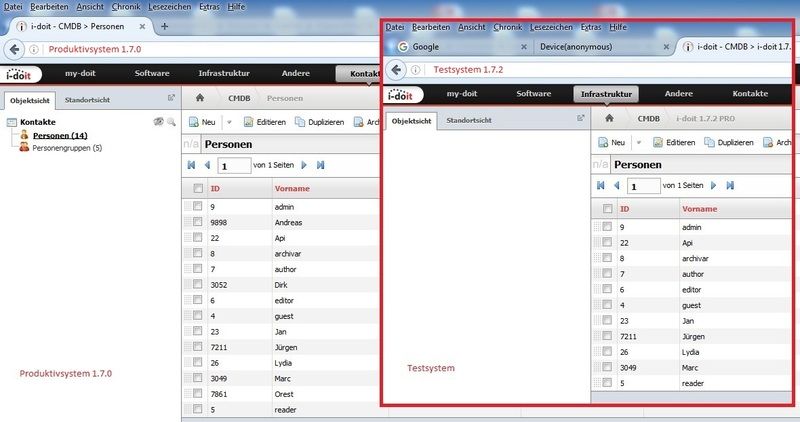Check row Orest in Produktivsystem table
Viewport: 800px width, 422px height.
197,393
